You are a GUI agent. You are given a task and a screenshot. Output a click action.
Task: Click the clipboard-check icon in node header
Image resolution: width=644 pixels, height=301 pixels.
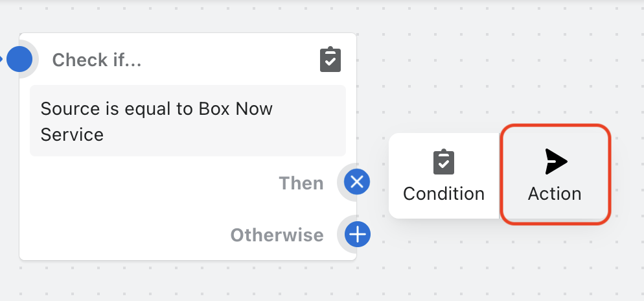click(x=330, y=60)
